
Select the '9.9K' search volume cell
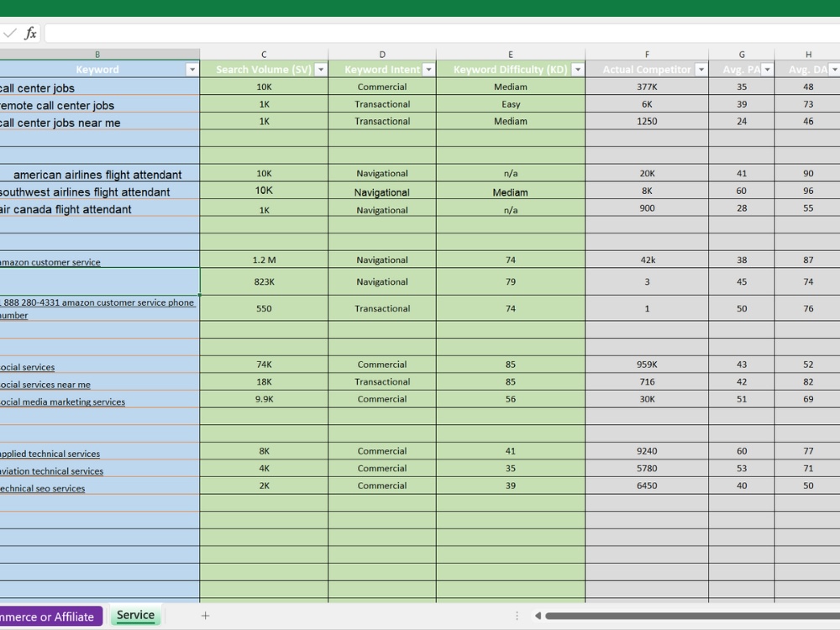[264, 399]
